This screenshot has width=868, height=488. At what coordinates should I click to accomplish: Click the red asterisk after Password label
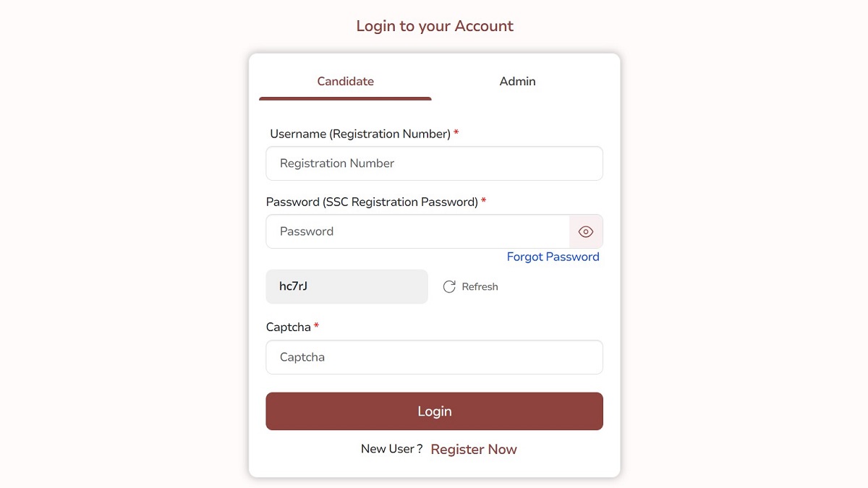[x=484, y=201]
